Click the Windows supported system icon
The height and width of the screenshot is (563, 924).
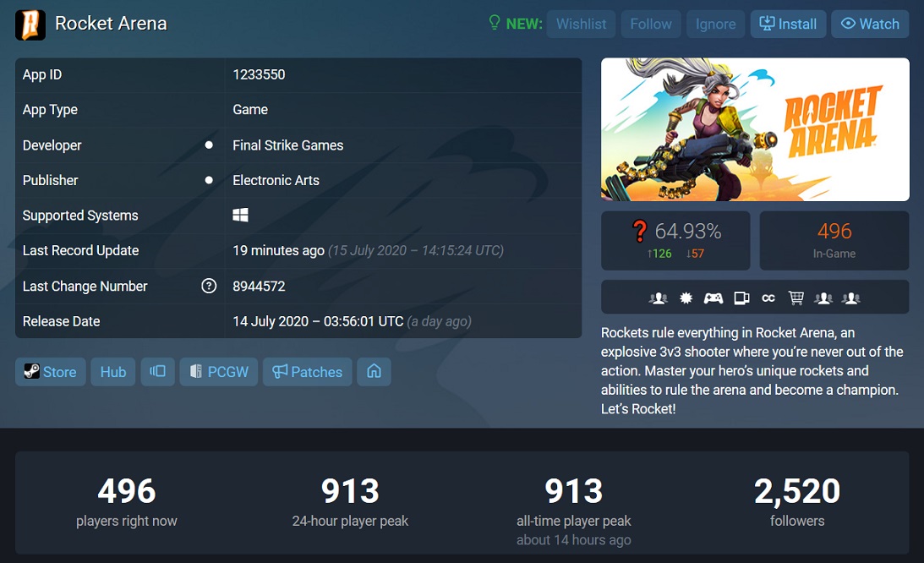point(240,216)
